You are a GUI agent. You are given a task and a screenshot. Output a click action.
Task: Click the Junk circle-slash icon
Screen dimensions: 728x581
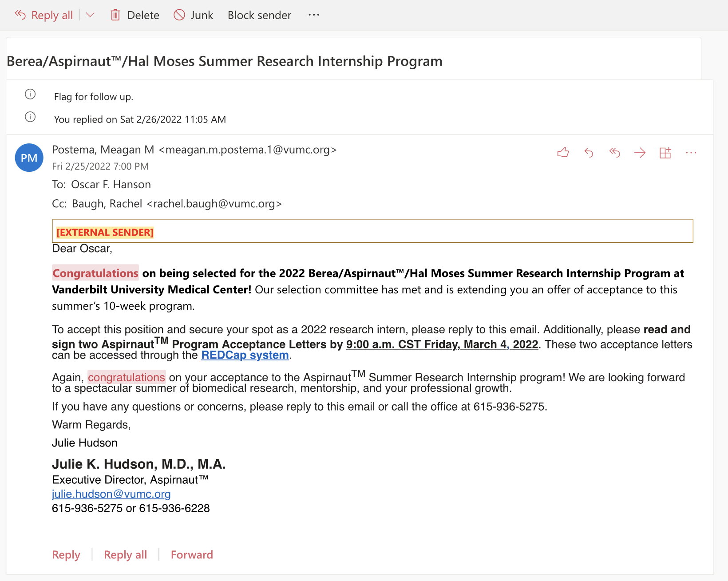coord(179,15)
